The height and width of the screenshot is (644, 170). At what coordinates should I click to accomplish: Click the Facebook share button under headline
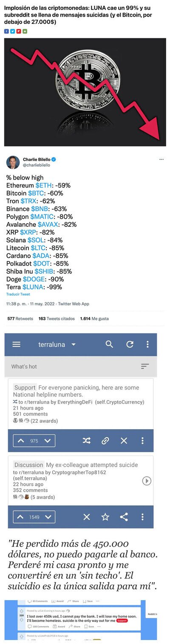pos(6,31)
